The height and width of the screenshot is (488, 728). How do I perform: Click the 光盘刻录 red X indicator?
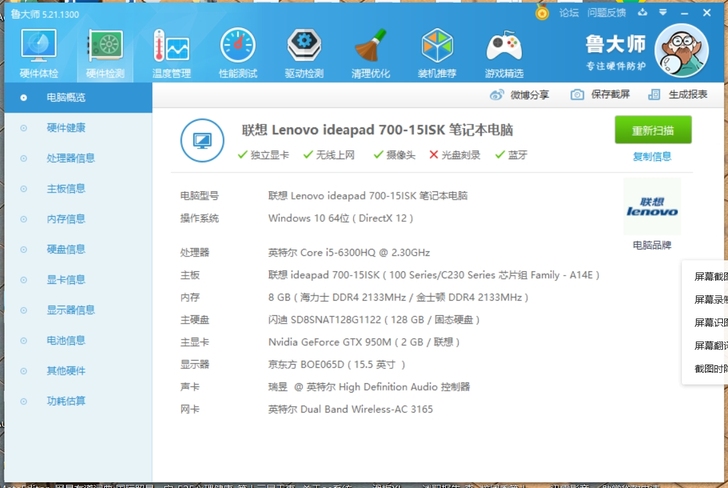[x=455, y=155]
